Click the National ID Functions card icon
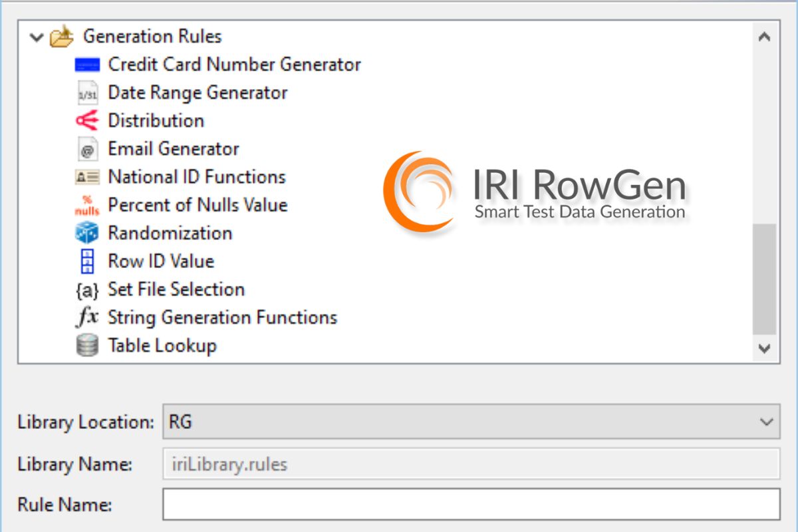798x532 pixels. click(87, 178)
